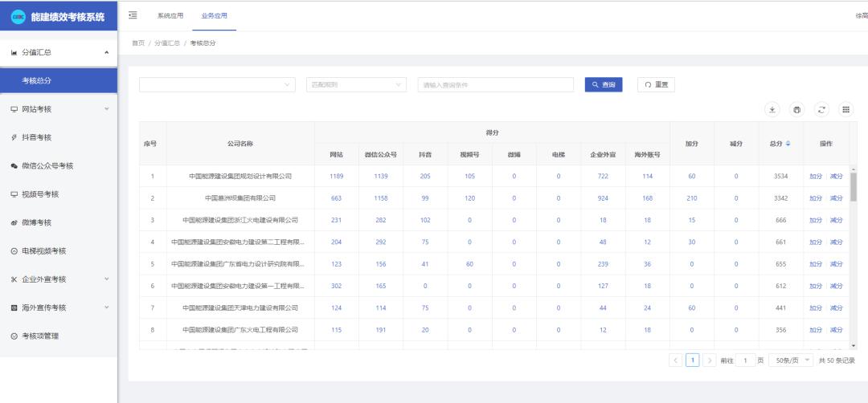Click the table's vertical scrollbar
The image size is (868, 403).
pos(854,186)
